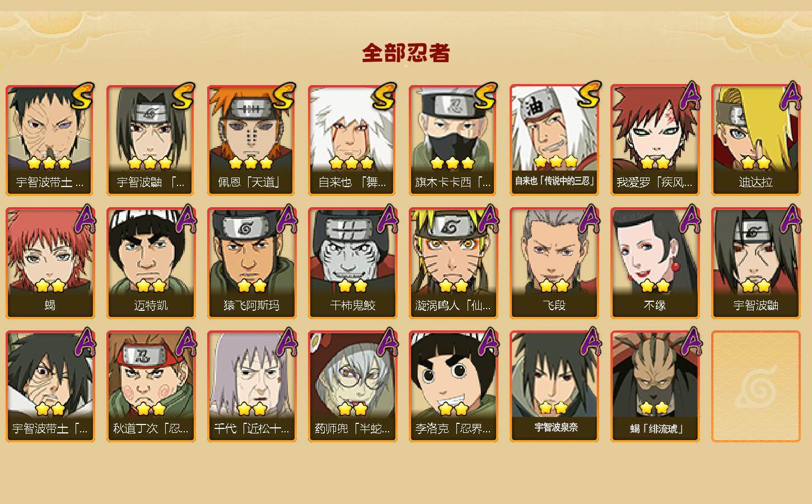Open the 飞段 character card
Screen dimensions: 812x504
pyautogui.click(x=554, y=263)
